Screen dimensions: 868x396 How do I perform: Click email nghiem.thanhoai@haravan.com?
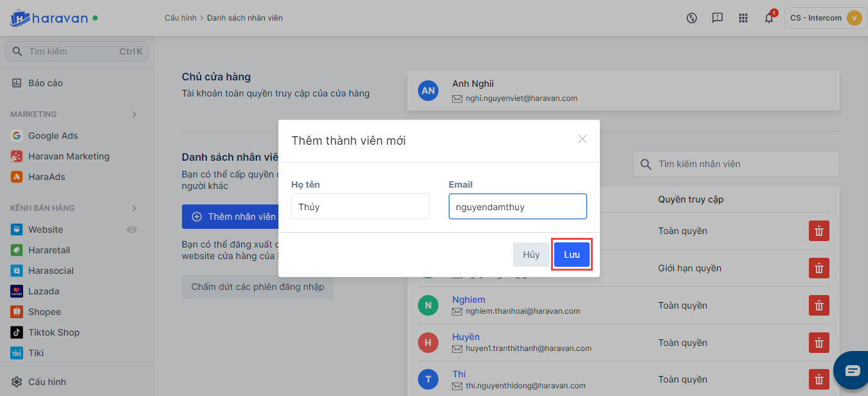[523, 311]
